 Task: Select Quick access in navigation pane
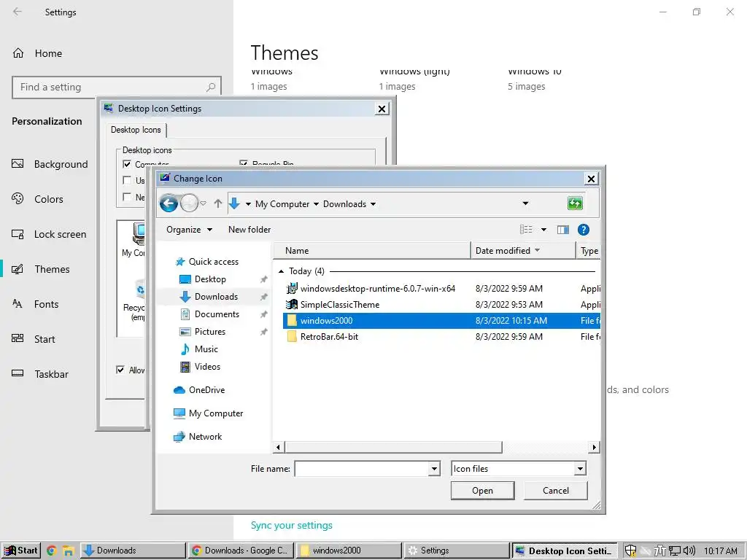[x=214, y=262]
